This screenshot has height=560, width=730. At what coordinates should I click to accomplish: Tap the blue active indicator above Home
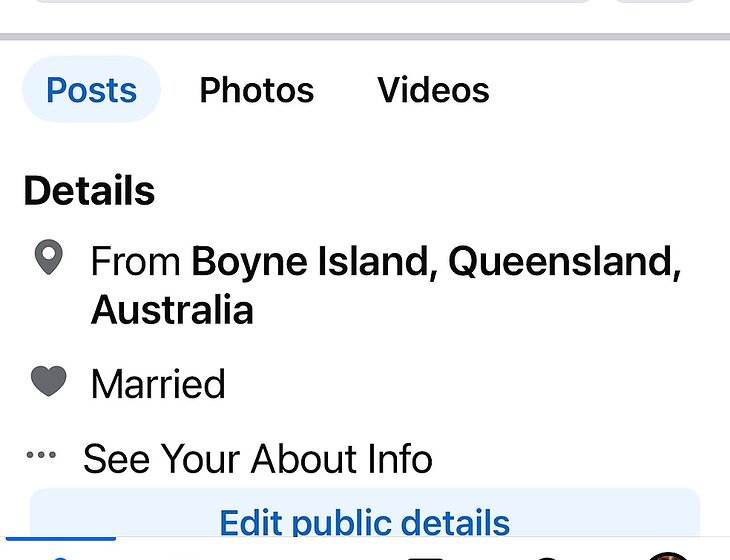(61, 540)
